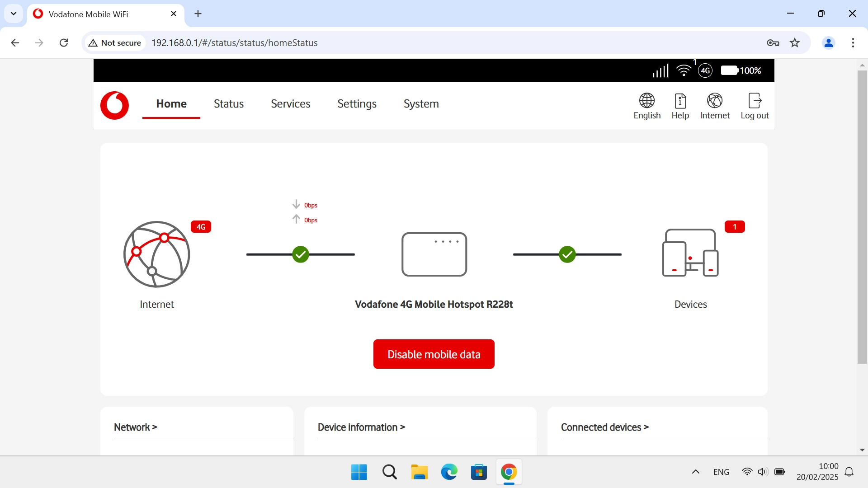Screen dimensions: 868x488
Task: Go to the Settings menu
Action: tap(357, 104)
